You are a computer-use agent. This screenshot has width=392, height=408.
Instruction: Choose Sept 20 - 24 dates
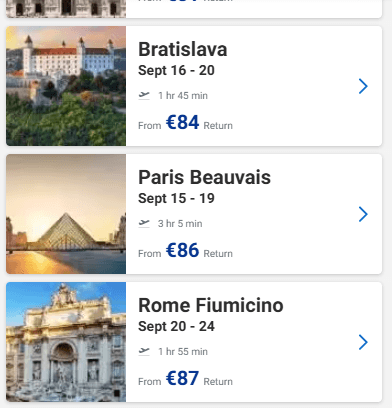(x=176, y=326)
